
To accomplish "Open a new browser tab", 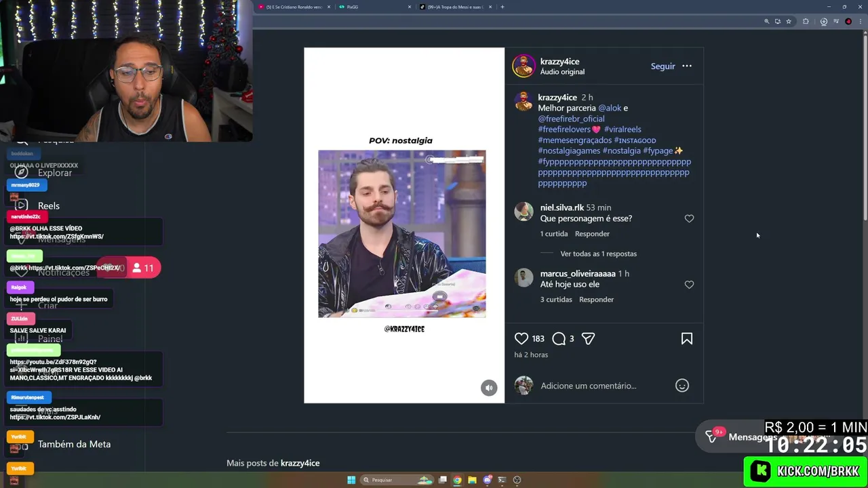I will tap(502, 7).
